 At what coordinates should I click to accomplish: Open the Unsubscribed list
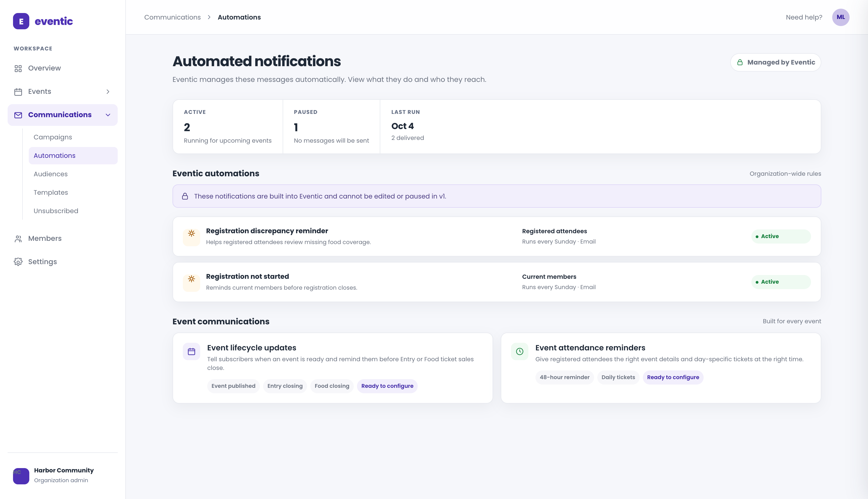[x=73, y=211]
